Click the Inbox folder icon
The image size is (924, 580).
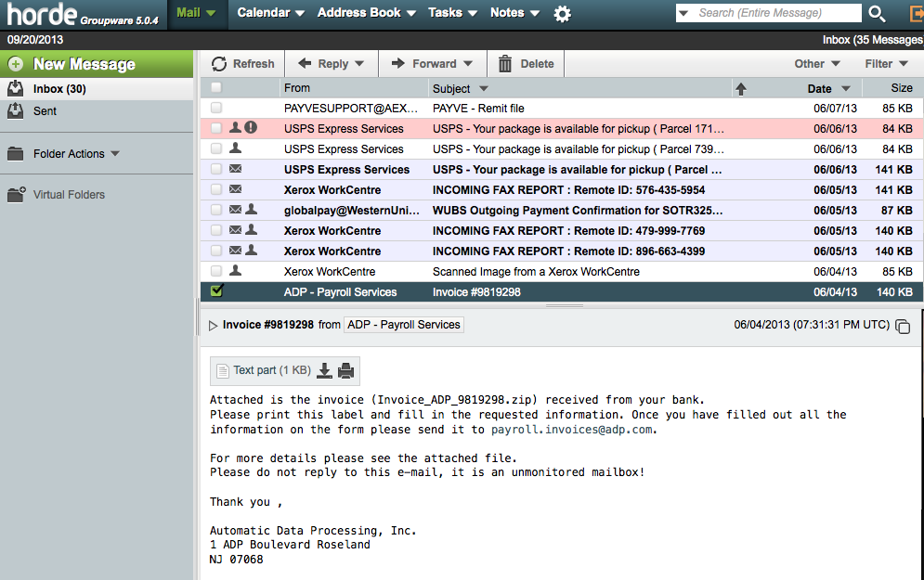[x=15, y=88]
